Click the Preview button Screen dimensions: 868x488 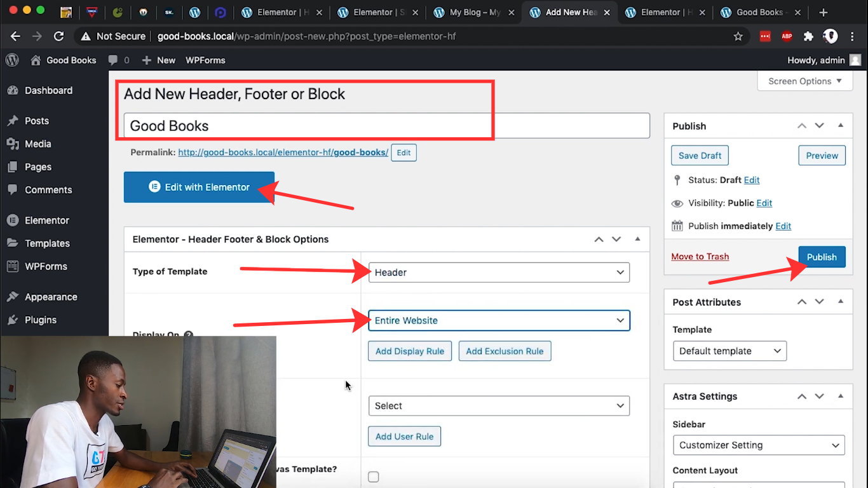point(822,156)
